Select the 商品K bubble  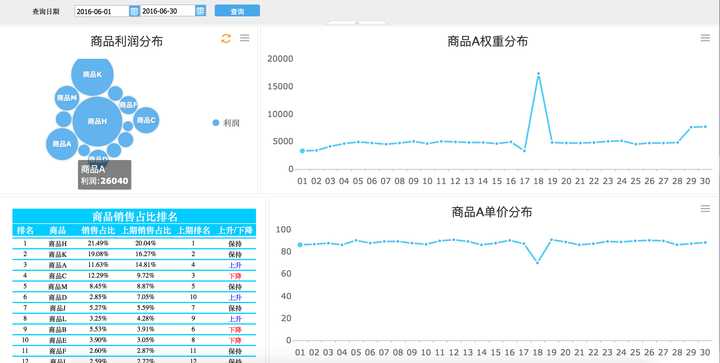point(92,75)
